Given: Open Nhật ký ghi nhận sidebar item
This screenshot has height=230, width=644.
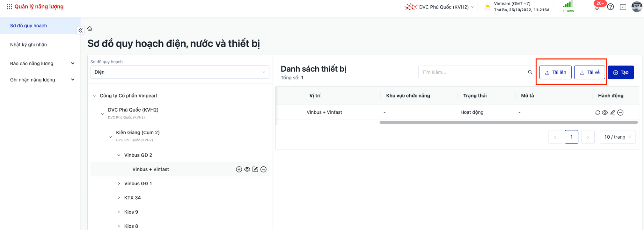Looking at the screenshot, I should 28,45.
